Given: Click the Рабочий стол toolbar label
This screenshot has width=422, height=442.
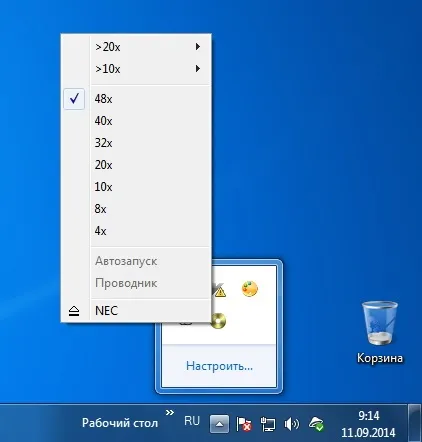Looking at the screenshot, I should (120, 423).
